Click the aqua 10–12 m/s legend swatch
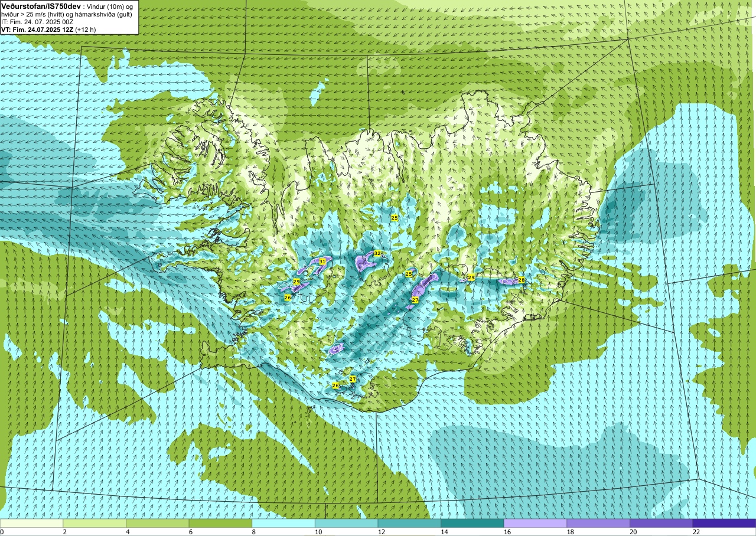 (x=346, y=523)
